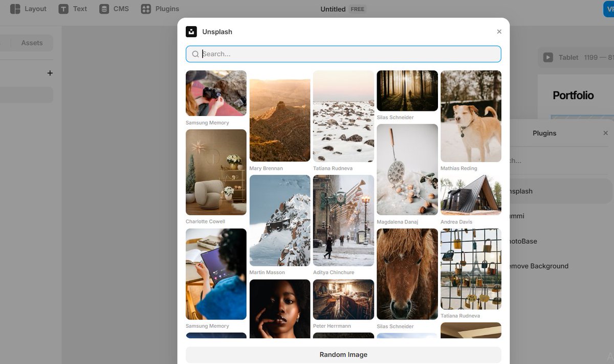Click the FREE plan badge

[358, 9]
